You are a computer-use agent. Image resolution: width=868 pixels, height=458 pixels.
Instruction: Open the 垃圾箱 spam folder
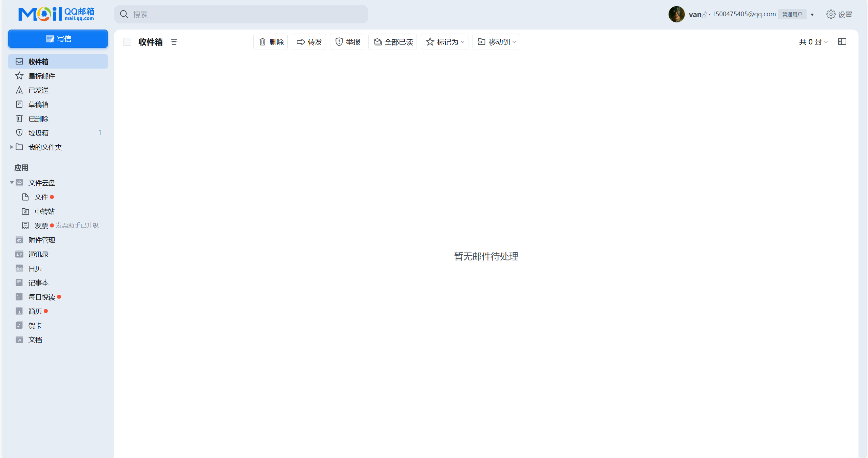click(x=38, y=133)
